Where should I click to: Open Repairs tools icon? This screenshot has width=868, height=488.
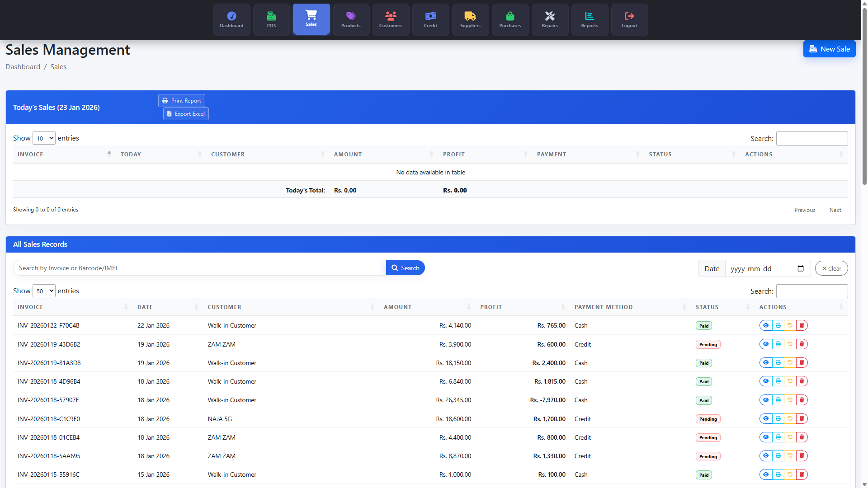click(x=550, y=19)
